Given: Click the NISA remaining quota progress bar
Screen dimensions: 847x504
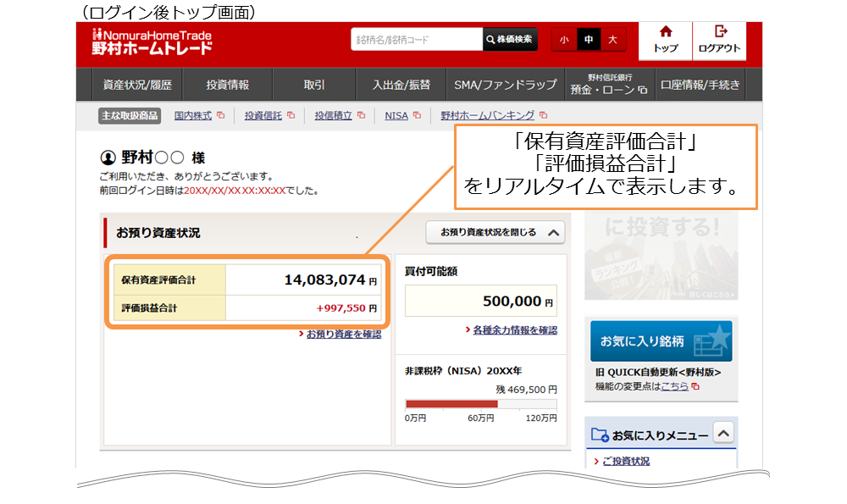Looking at the screenshot, I should point(481,404).
